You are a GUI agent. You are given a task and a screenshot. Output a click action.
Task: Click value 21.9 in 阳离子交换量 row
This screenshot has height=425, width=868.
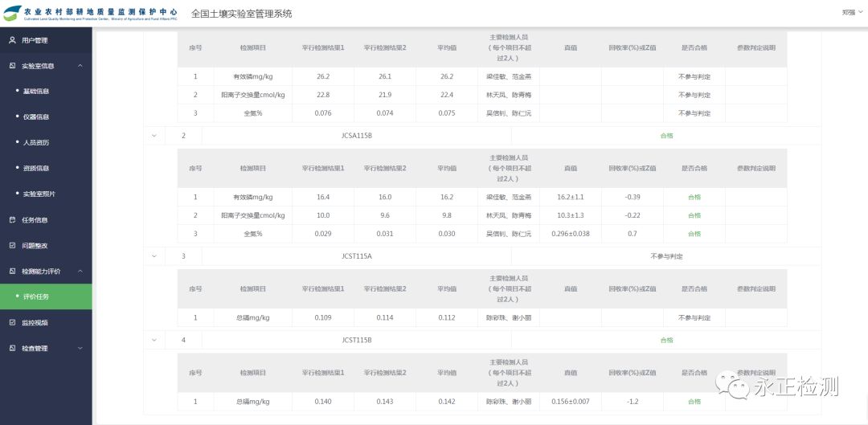[x=385, y=95]
